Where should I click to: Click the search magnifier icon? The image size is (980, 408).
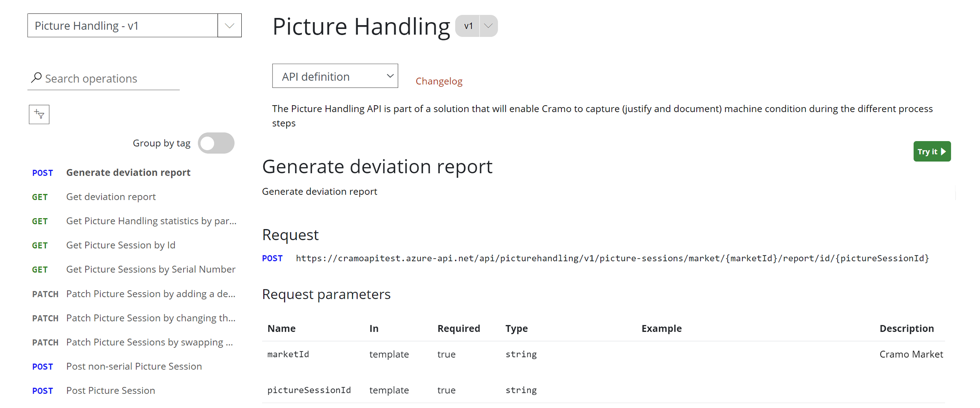click(x=36, y=77)
